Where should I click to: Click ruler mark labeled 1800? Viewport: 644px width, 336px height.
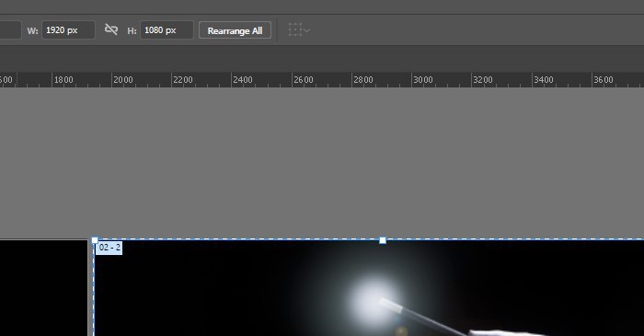(x=63, y=80)
